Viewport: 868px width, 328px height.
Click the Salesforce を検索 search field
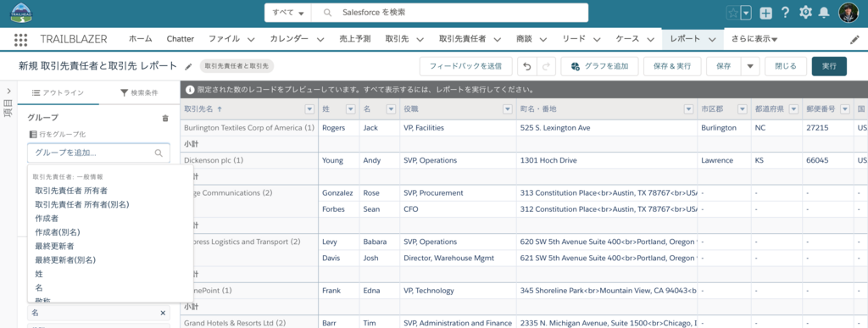click(449, 13)
